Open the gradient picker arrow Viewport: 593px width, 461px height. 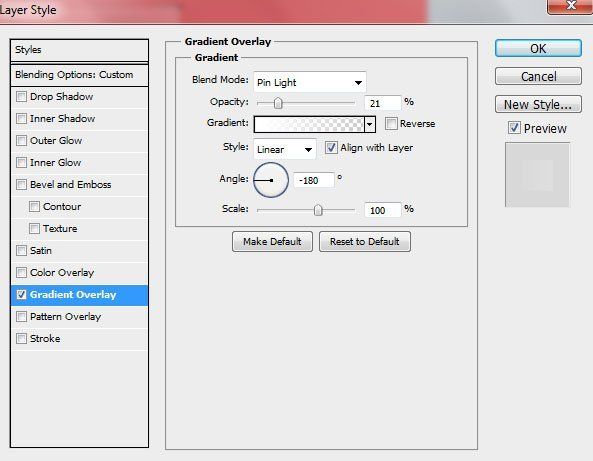tap(369, 124)
